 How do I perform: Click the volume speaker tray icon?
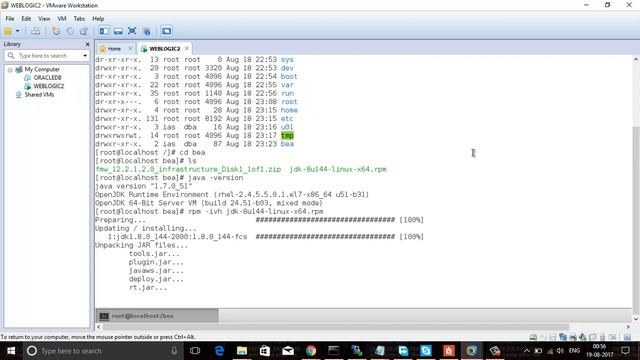[x=560, y=351]
